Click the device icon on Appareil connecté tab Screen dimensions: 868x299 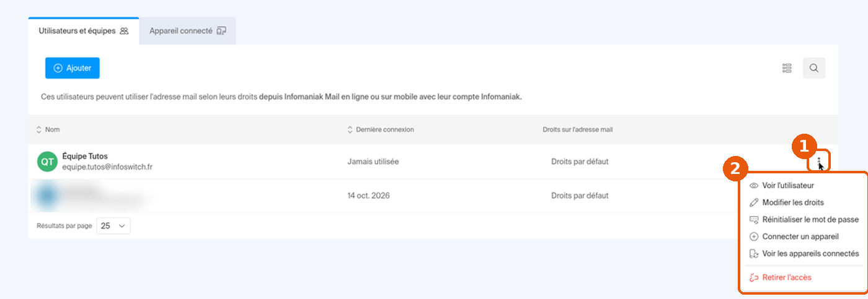(221, 31)
